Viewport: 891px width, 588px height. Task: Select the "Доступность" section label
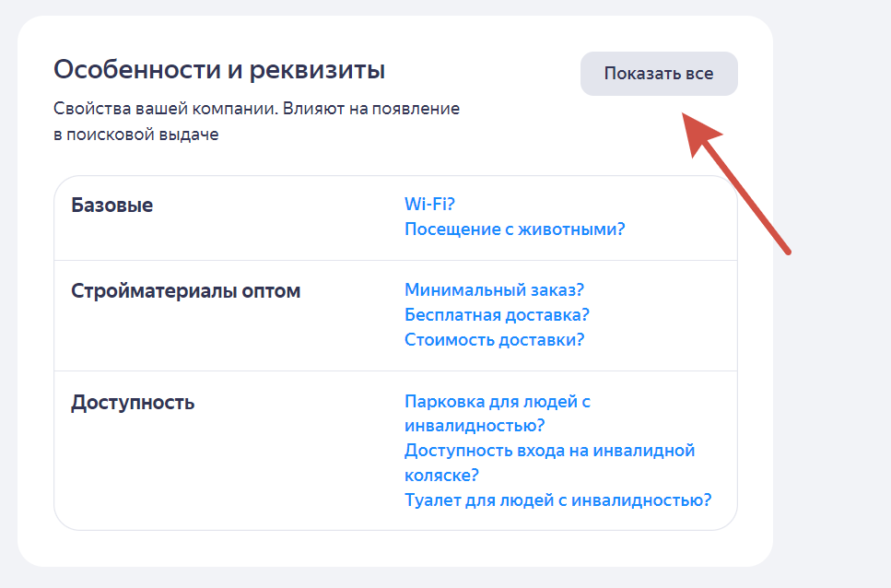point(133,403)
